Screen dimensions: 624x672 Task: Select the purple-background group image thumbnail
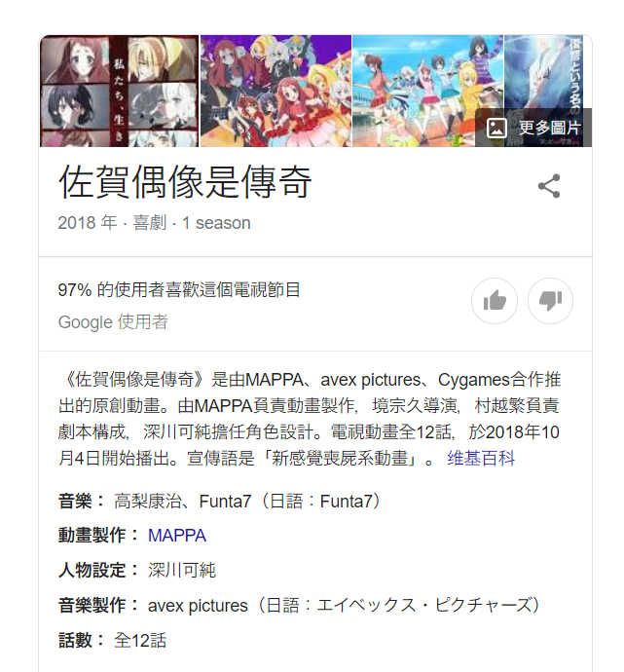point(275,92)
